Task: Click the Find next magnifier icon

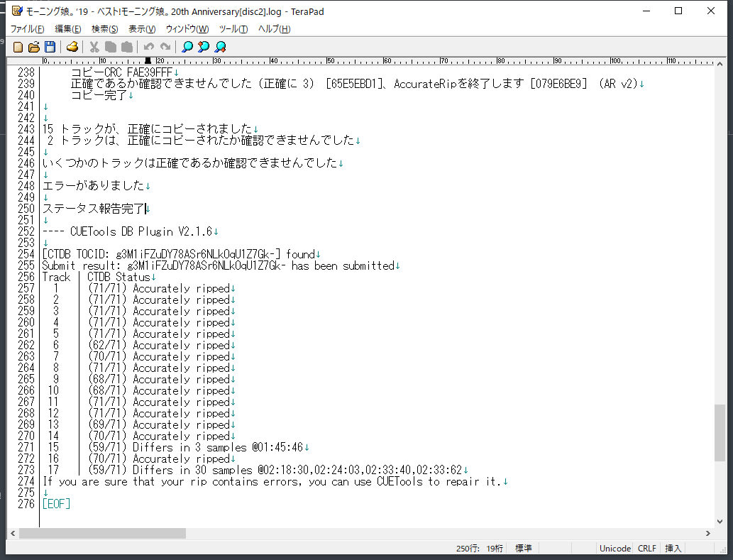Action: pos(220,47)
